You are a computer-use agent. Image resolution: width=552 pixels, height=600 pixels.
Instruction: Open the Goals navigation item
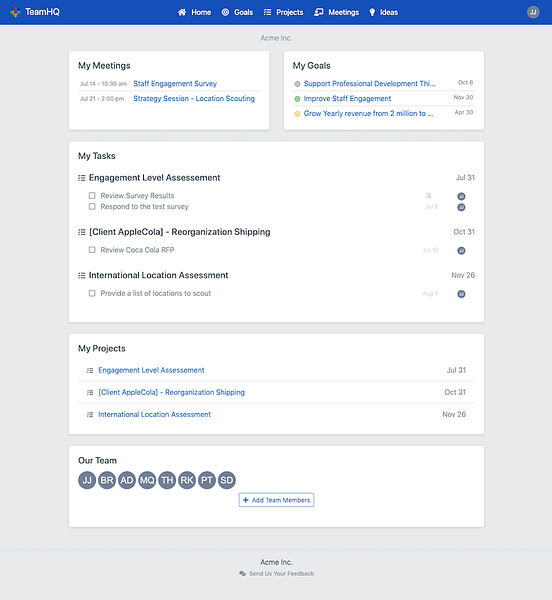pyautogui.click(x=237, y=12)
